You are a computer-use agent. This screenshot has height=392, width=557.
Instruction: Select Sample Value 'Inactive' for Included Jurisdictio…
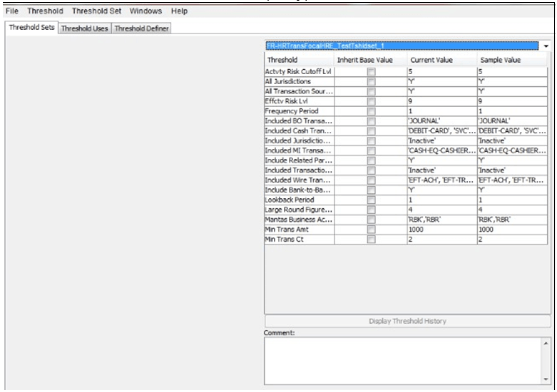point(512,141)
